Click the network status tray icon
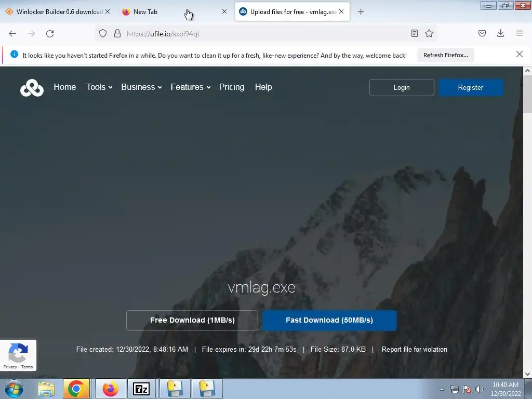This screenshot has width=532, height=399. coord(454,390)
